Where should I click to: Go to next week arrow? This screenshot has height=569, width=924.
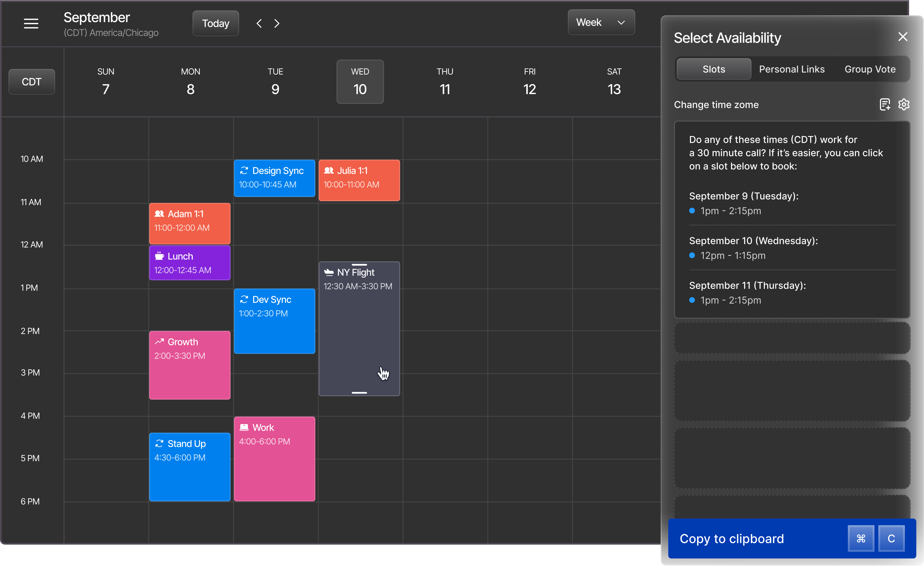tap(277, 23)
